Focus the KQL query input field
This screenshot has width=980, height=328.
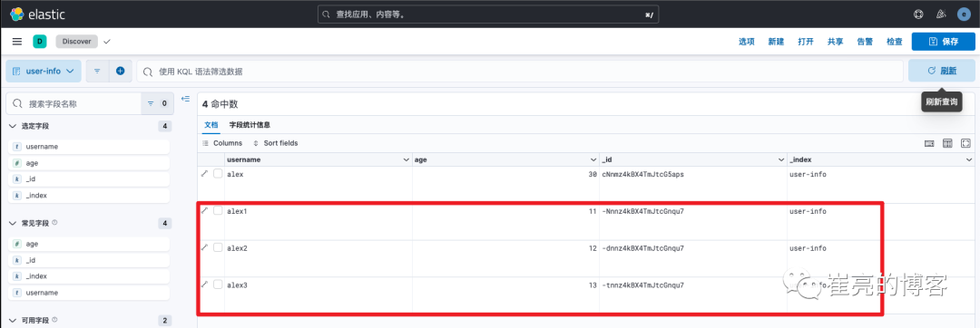[520, 71]
